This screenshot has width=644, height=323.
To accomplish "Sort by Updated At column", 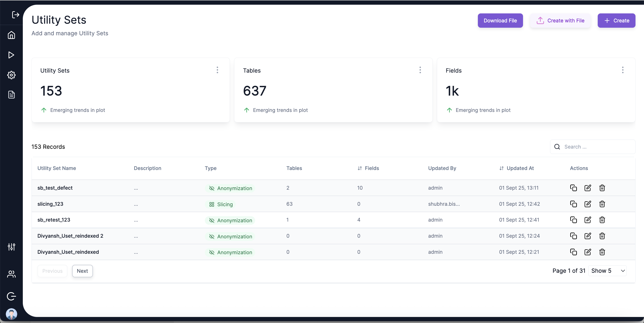I will pos(517,168).
